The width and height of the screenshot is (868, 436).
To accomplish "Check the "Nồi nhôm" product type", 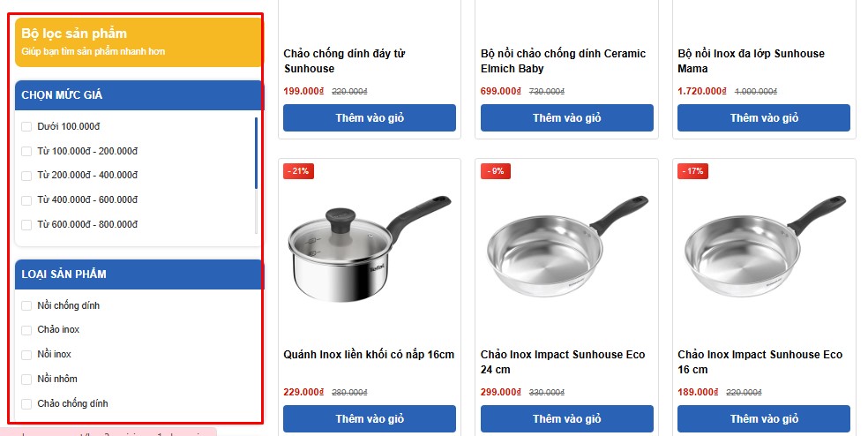I will click(x=26, y=380).
